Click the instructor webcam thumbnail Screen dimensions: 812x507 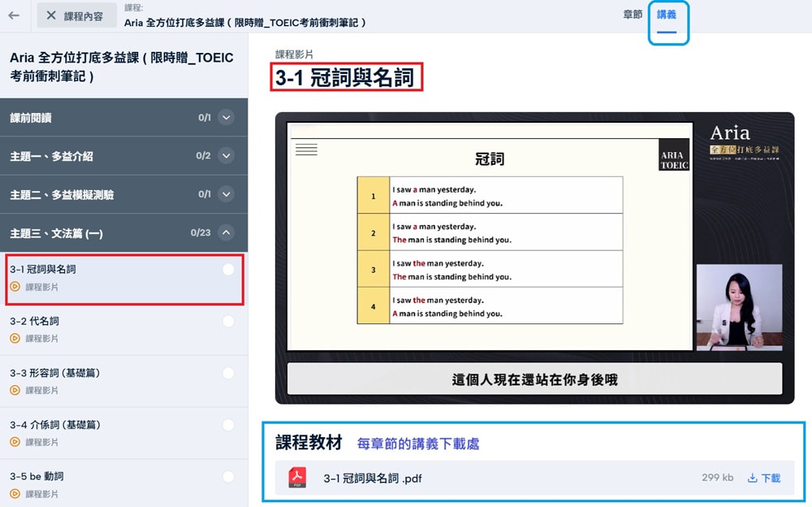coord(739,307)
